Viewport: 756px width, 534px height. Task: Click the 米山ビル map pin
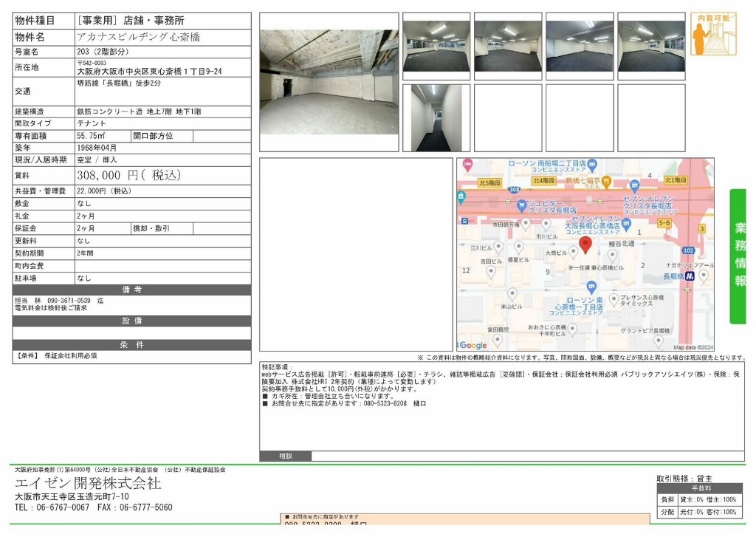[x=512, y=294]
